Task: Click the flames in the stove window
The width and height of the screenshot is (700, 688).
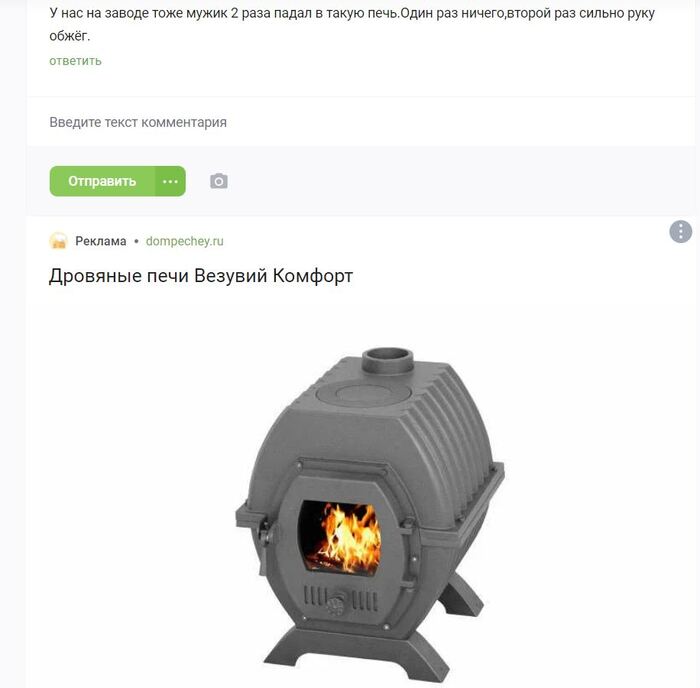Action: [x=351, y=538]
